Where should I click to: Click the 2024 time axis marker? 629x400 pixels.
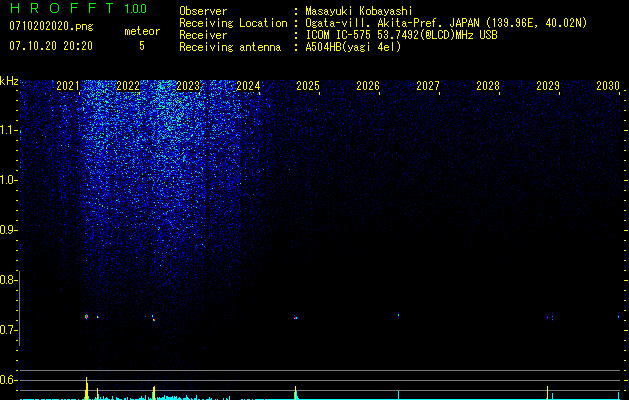248,86
